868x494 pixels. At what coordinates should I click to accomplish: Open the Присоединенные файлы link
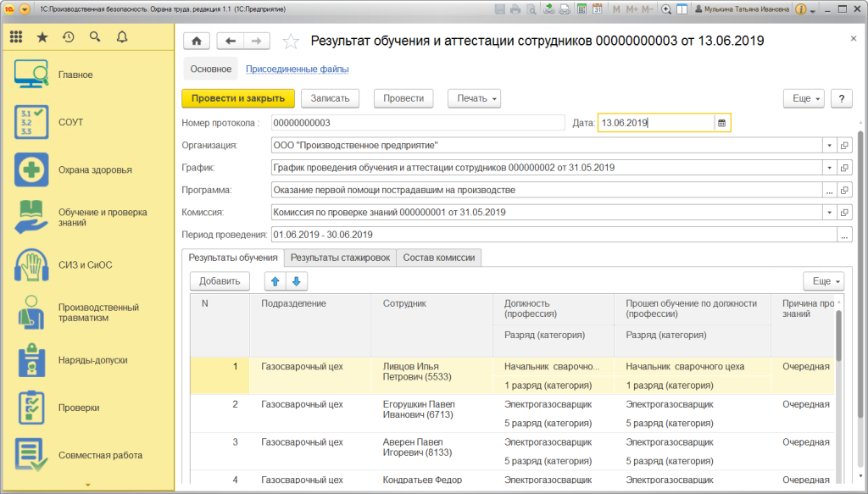point(298,69)
